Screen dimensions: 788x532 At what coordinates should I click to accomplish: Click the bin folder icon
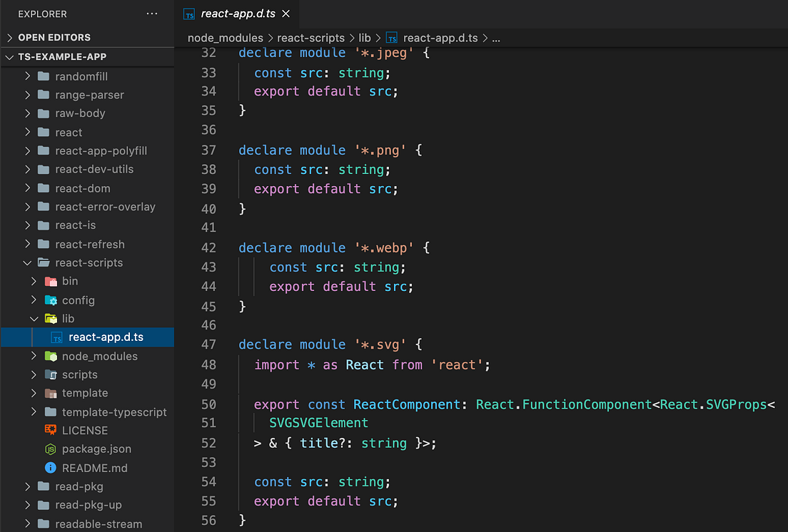pos(51,281)
